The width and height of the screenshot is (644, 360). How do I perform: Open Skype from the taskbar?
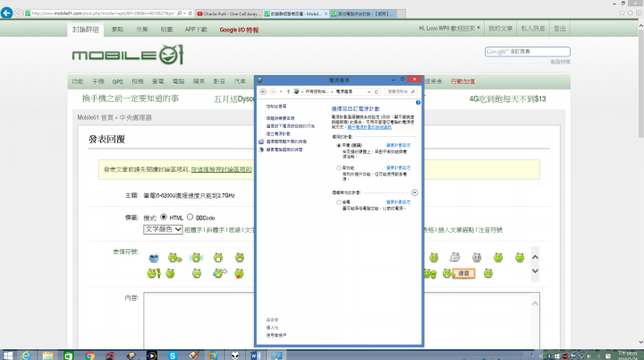coord(173,356)
